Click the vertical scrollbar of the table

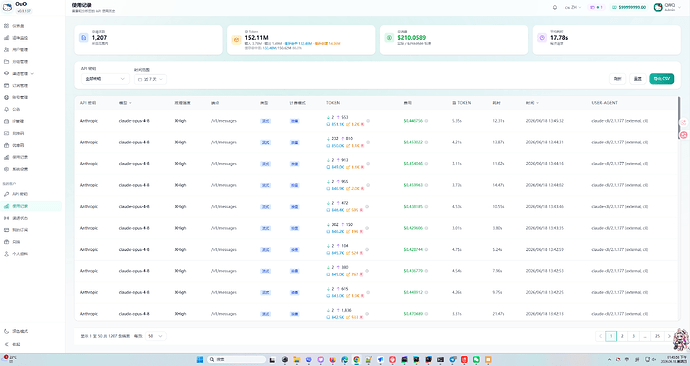coord(678,118)
